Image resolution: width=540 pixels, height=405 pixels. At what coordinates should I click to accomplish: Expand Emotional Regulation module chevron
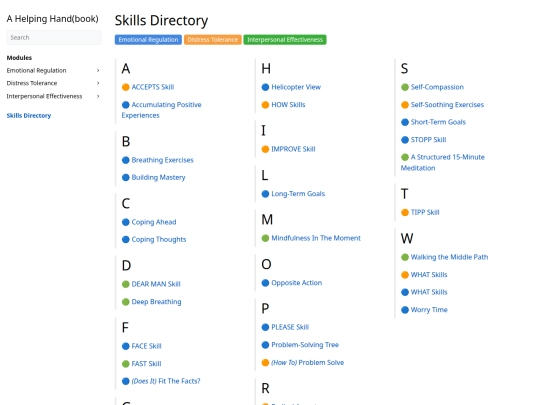(98, 71)
